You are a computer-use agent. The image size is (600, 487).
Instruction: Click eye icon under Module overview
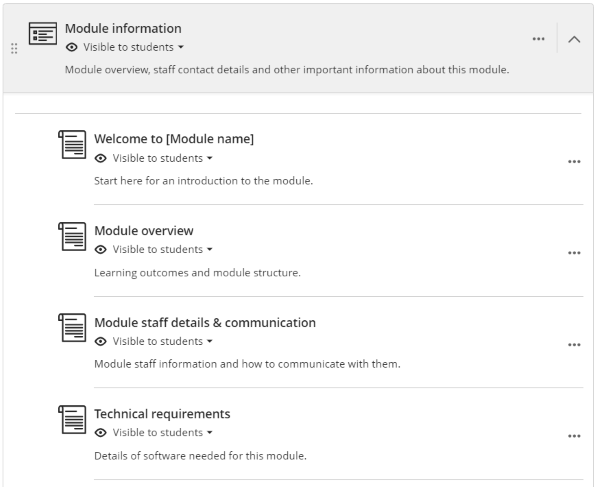pos(101,250)
